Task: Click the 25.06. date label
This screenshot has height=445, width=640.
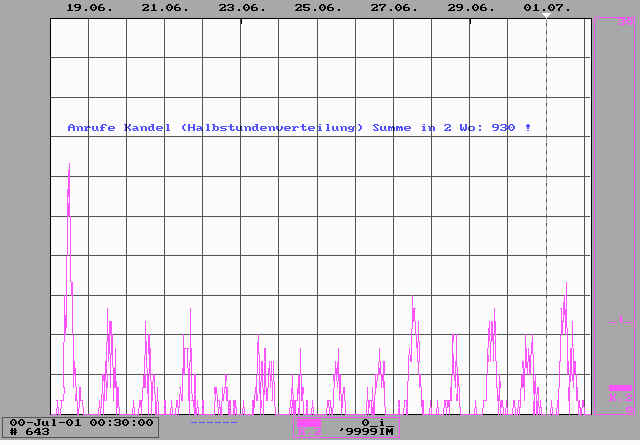Action: tap(317, 7)
